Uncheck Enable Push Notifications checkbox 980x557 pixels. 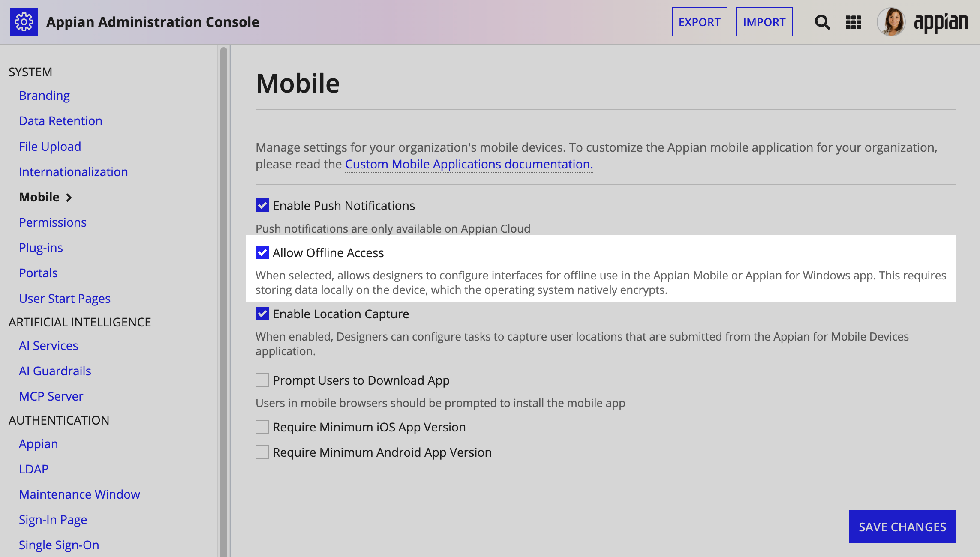262,205
